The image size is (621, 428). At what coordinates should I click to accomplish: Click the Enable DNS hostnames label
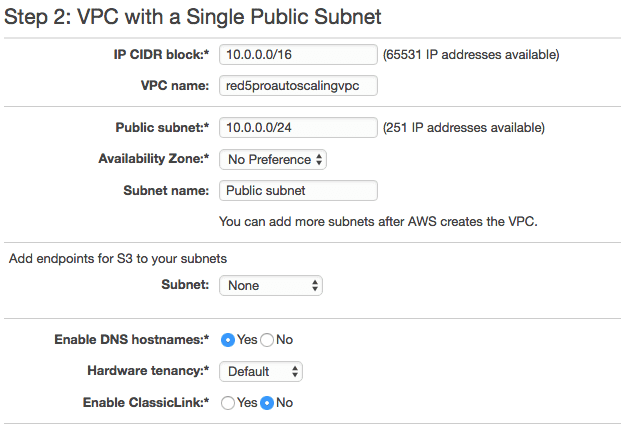(x=131, y=340)
